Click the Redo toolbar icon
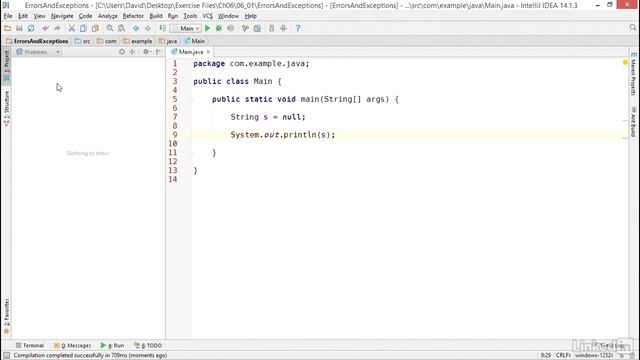 pos(57,28)
